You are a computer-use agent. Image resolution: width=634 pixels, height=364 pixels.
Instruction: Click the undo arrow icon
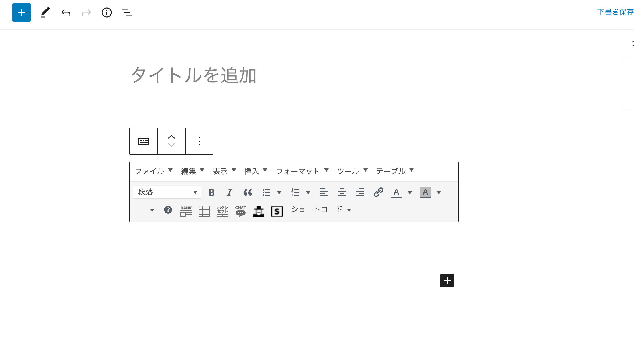point(66,12)
